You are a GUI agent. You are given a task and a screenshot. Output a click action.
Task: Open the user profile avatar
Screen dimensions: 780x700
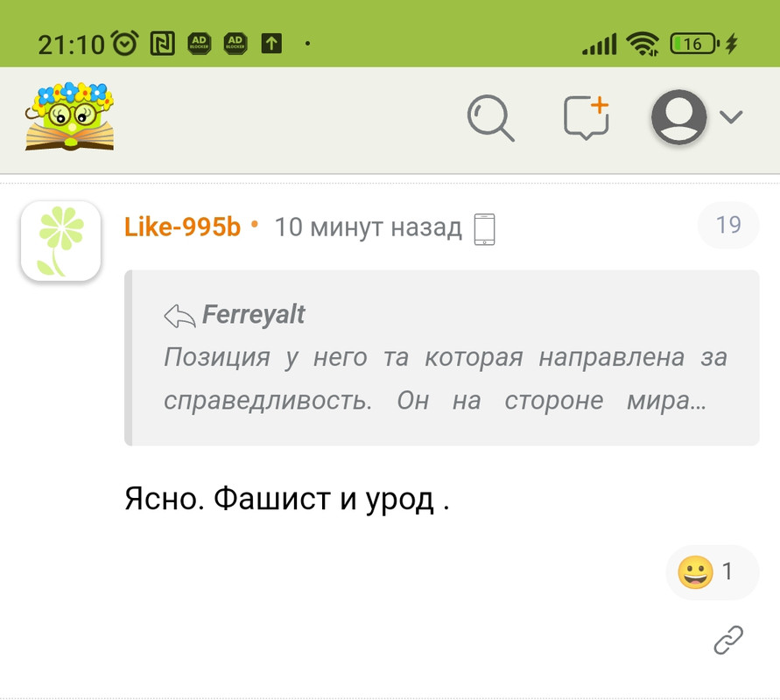pos(679,117)
